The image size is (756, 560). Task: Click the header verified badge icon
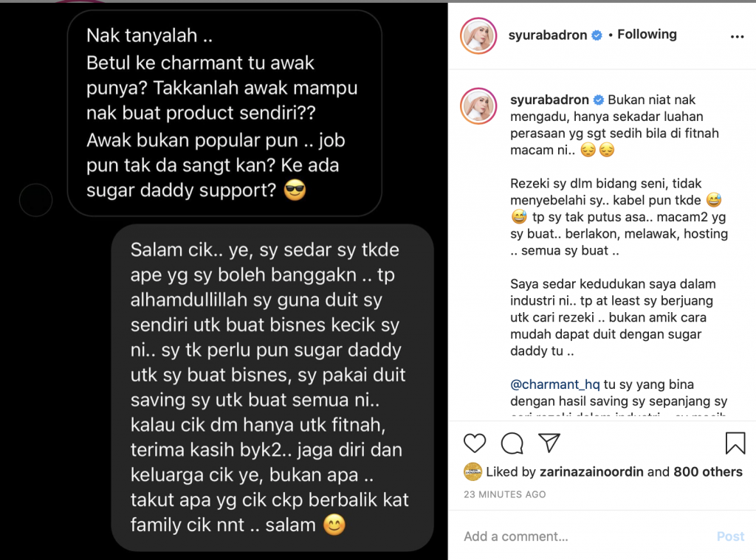pyautogui.click(x=597, y=35)
